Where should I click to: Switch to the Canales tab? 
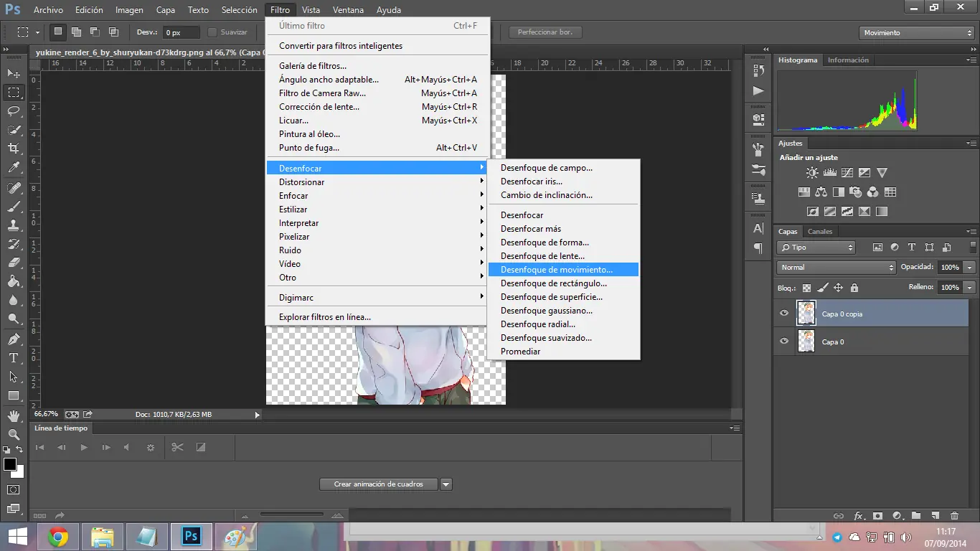[820, 232]
